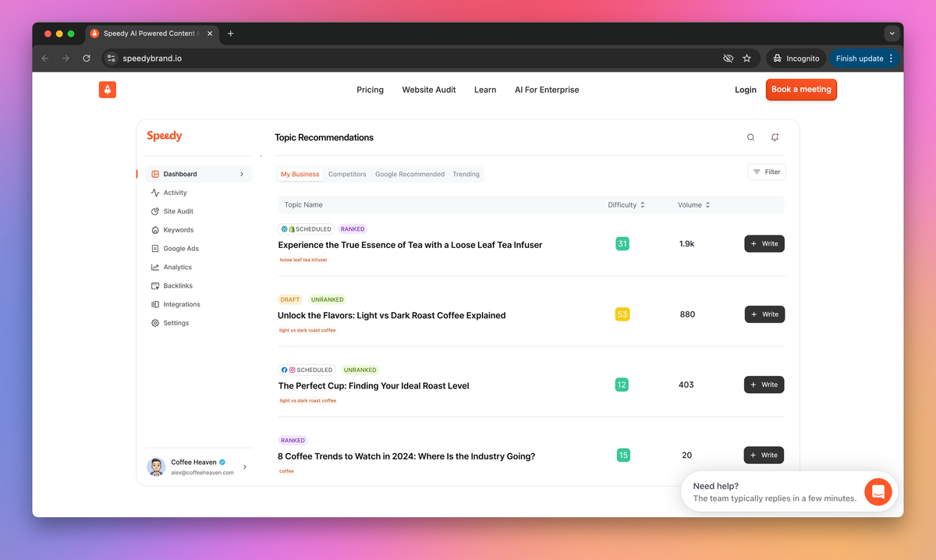The image size is (936, 560).
Task: Click the Analytics graph icon
Action: click(x=155, y=268)
